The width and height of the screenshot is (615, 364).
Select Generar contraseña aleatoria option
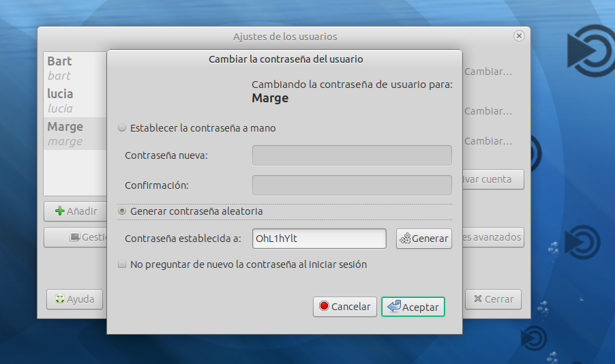(123, 212)
